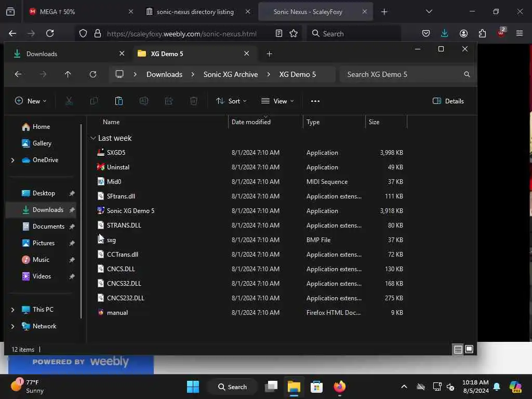Viewport: 532px width, 399px height.
Task: Click the Explorer forward arrow
Action: pos(43,74)
